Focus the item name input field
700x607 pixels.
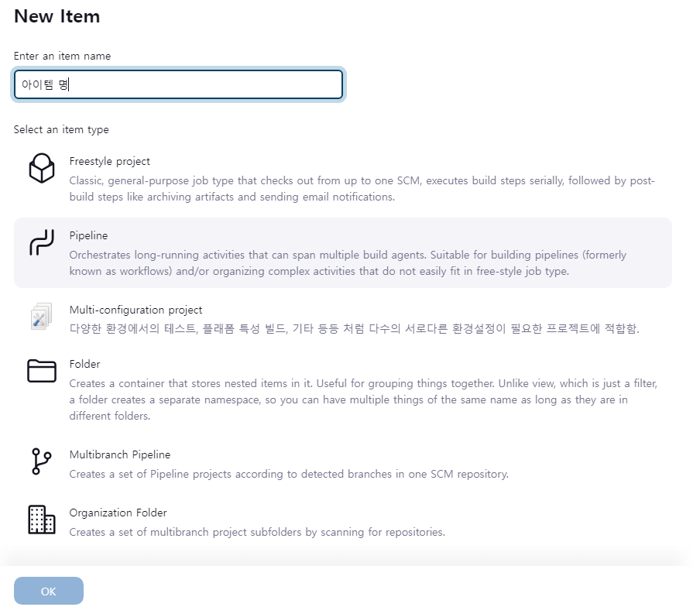(x=178, y=84)
